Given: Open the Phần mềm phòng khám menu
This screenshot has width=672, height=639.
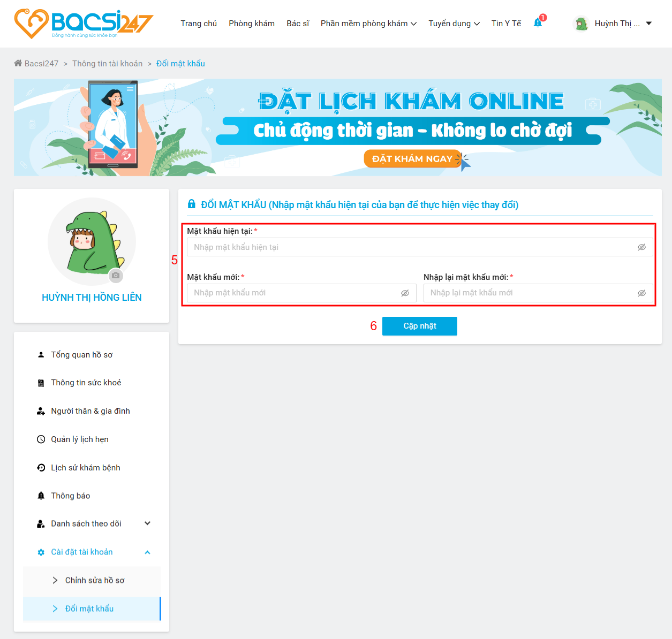Looking at the screenshot, I should pyautogui.click(x=368, y=24).
